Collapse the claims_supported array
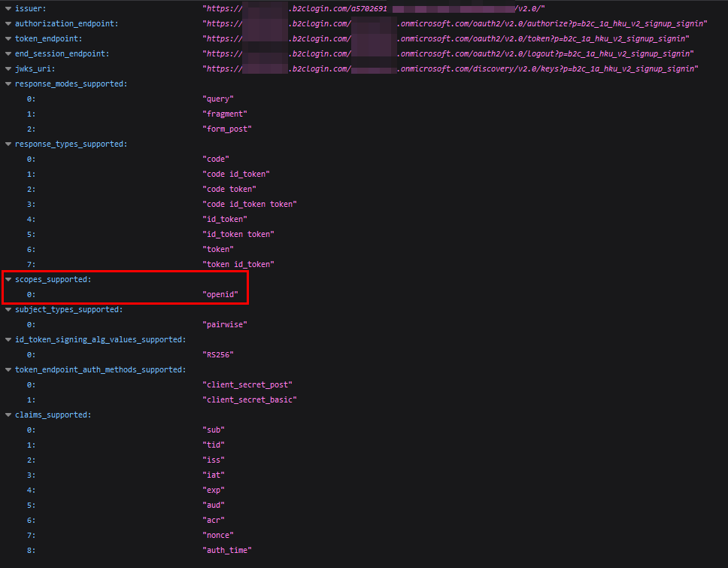This screenshot has height=568, width=728. 7,415
